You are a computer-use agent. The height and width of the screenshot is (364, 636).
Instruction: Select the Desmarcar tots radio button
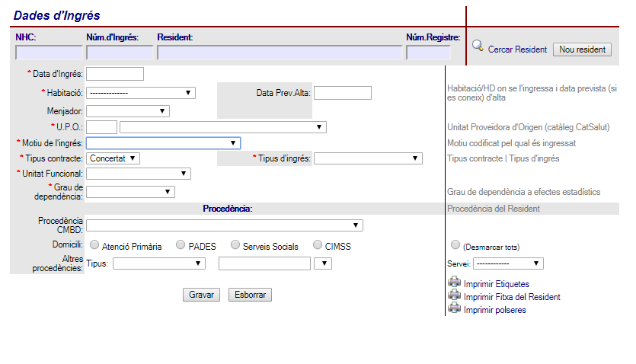(x=455, y=245)
